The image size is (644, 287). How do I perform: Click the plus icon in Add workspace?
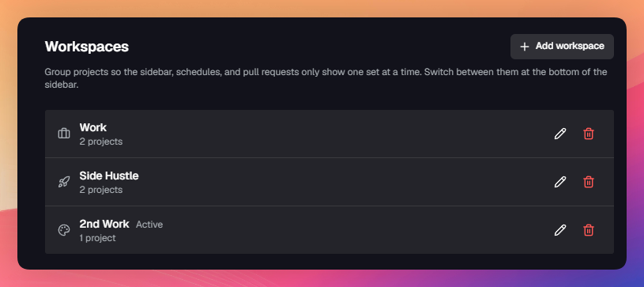click(x=525, y=47)
